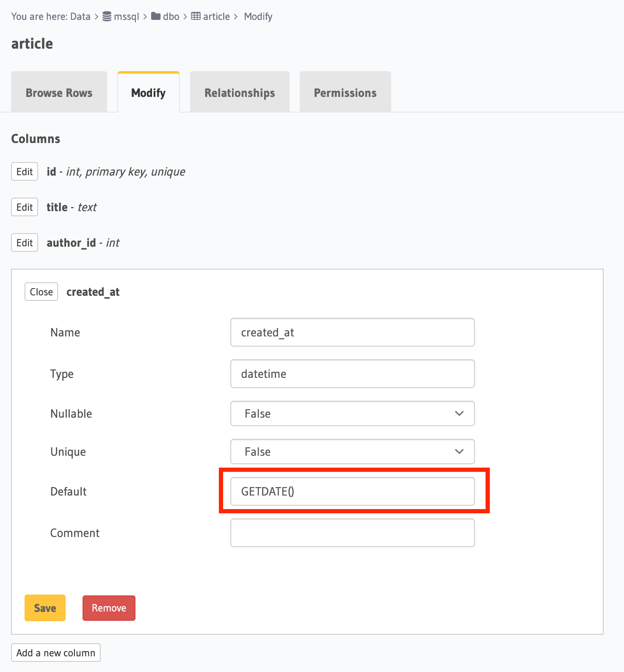Click the article table icon in breadcrumb
This screenshot has height=672, width=624.
196,17
